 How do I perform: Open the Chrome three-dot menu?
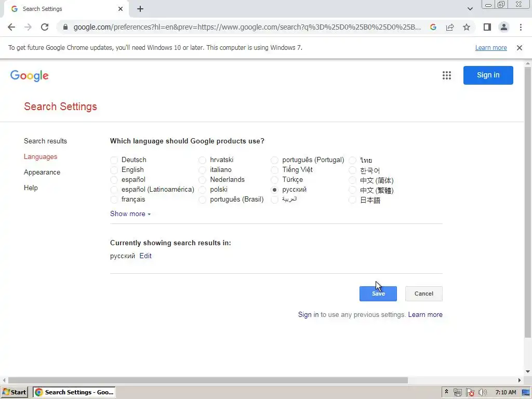(x=521, y=27)
